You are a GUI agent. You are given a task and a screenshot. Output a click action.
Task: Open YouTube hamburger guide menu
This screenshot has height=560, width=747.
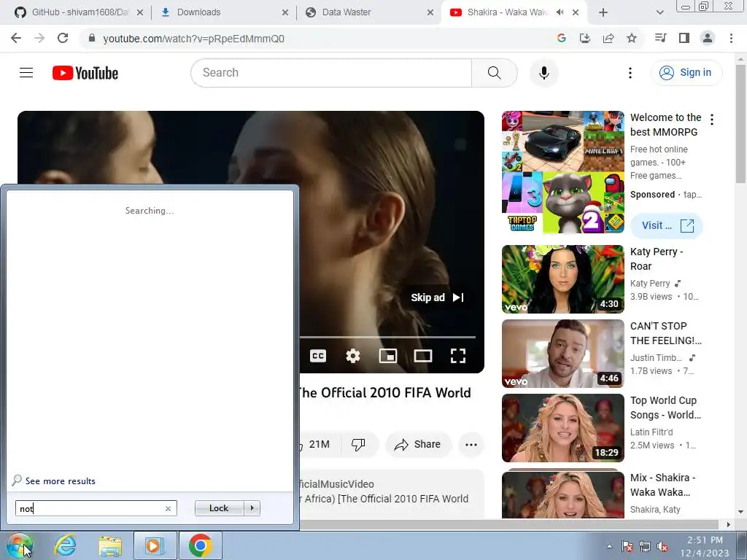coord(26,73)
